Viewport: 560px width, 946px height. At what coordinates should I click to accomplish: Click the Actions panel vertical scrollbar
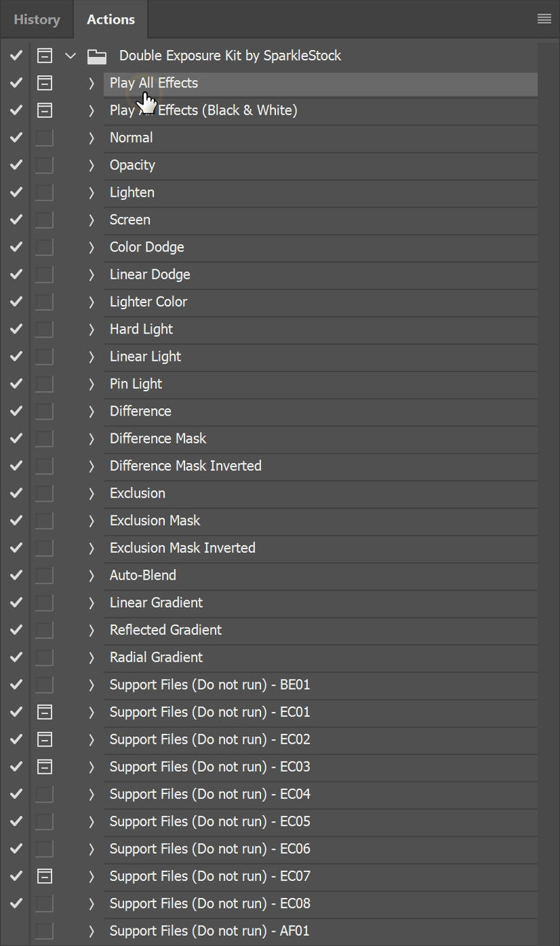click(548, 475)
